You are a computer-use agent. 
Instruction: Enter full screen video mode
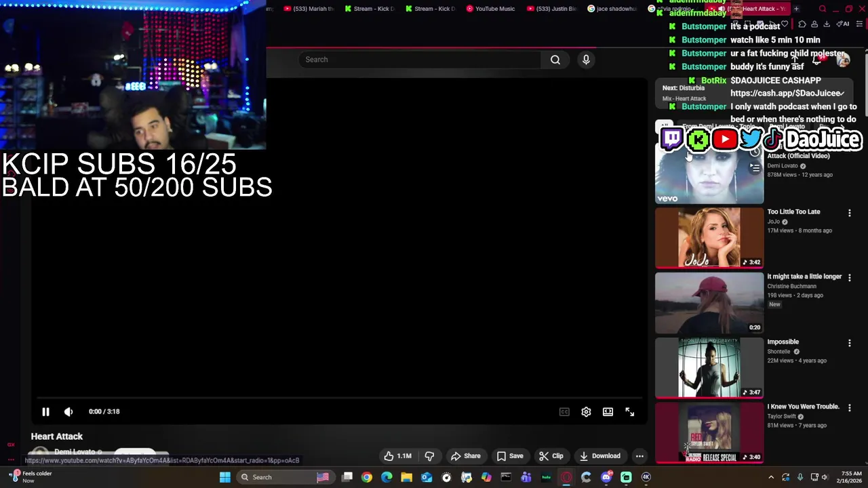(x=629, y=411)
